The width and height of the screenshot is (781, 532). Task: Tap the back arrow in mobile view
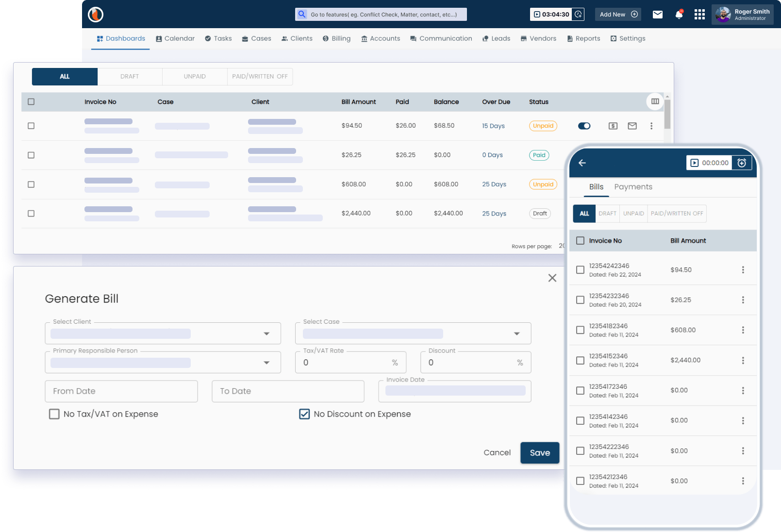tap(582, 163)
